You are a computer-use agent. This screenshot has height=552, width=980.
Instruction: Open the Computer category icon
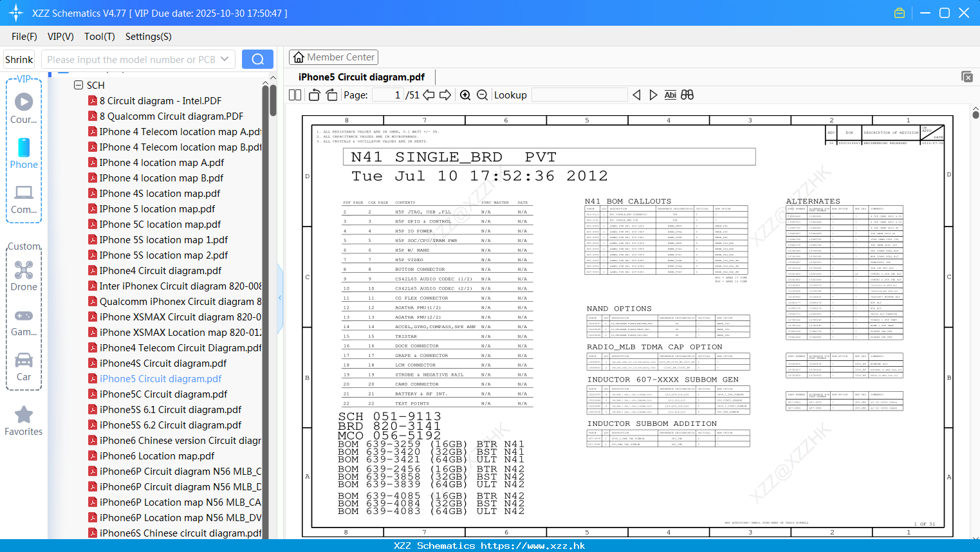pyautogui.click(x=24, y=192)
